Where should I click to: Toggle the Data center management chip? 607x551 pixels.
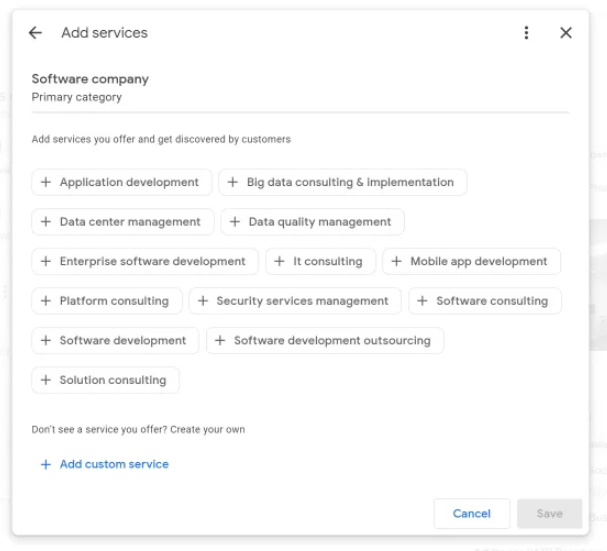tap(122, 222)
